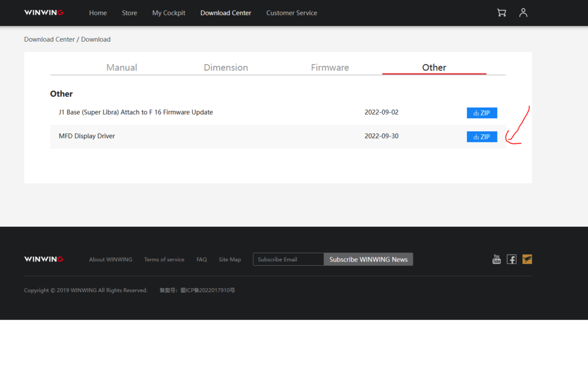Screen dimensions: 588x368
Task: Click the WINWING logo in the footer
Action: tap(44, 259)
